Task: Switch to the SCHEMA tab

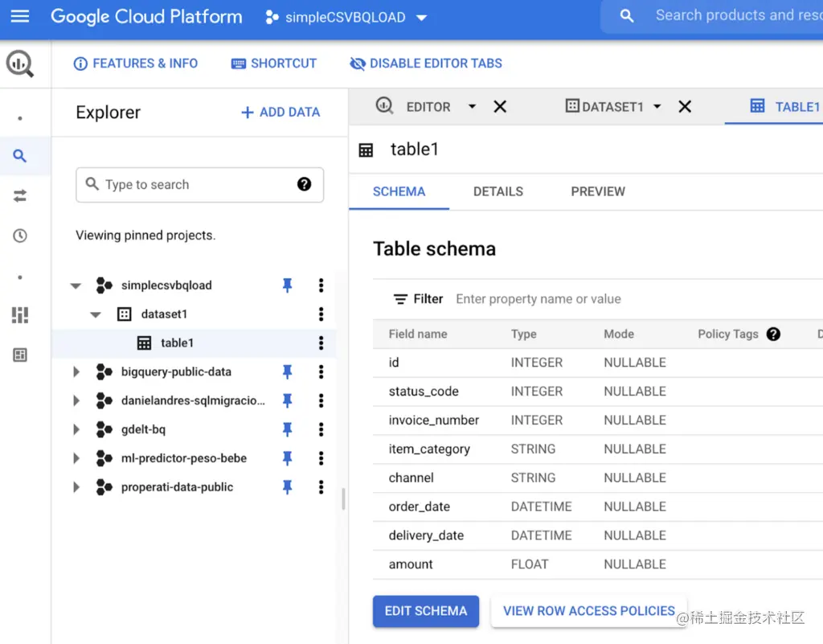Action: coord(399,191)
